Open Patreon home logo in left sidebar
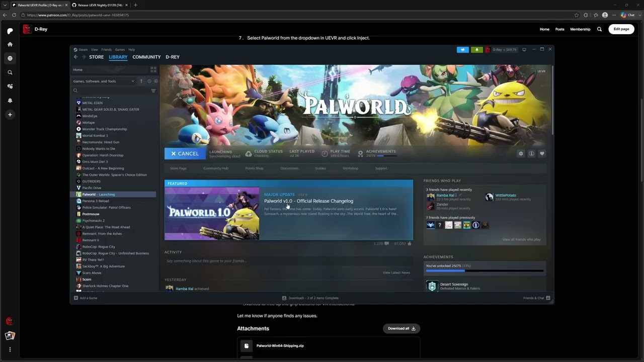This screenshot has height=362, width=644. (x=10, y=31)
